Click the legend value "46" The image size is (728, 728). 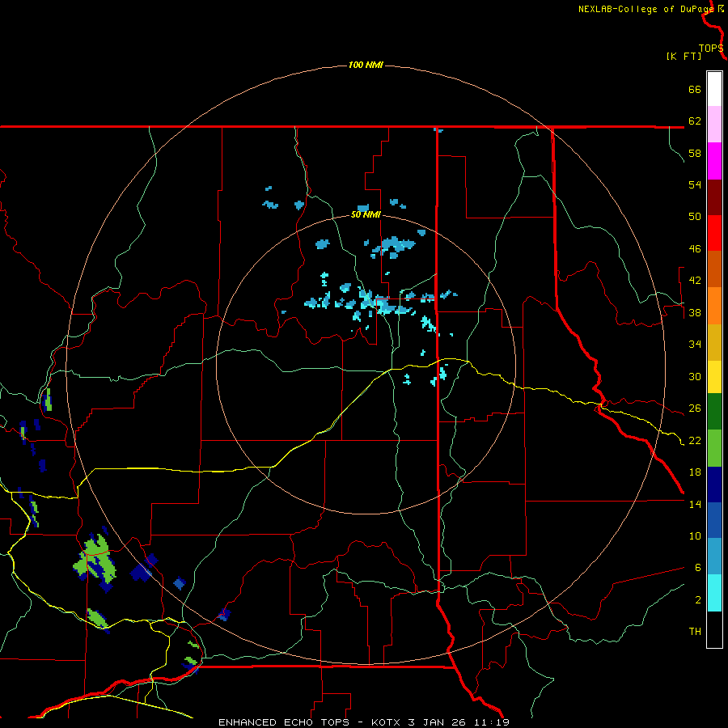point(695,249)
